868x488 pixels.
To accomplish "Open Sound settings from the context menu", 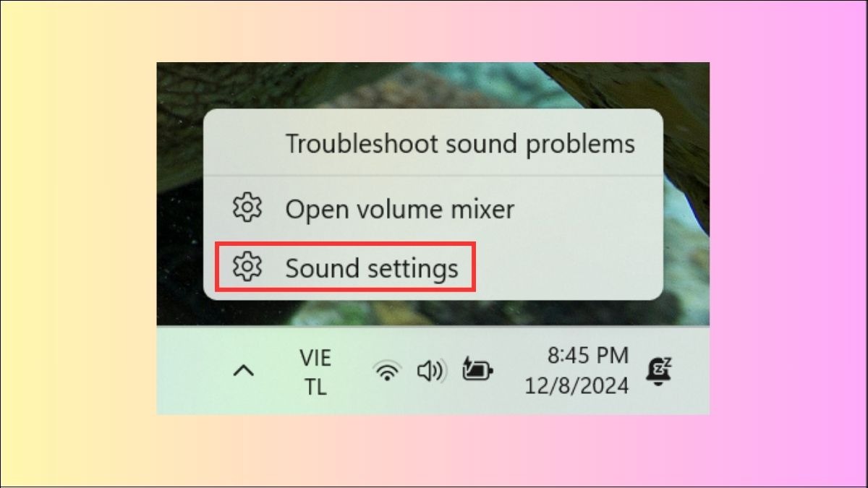I will [372, 267].
